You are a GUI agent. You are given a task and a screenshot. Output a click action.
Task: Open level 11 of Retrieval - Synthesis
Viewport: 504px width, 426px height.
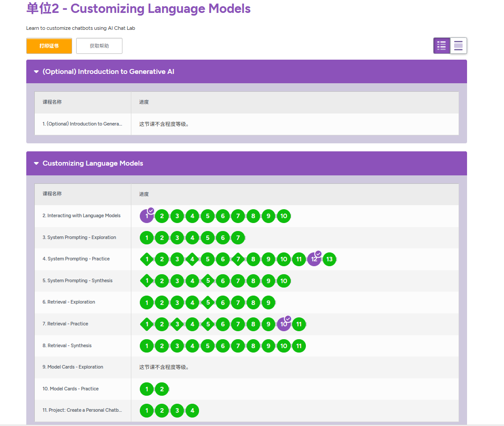point(299,346)
